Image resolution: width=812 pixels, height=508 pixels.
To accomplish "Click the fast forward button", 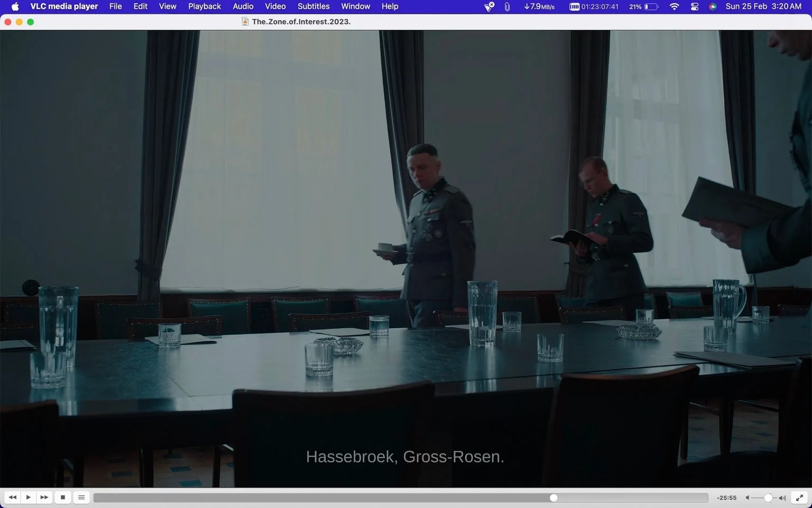I will point(44,497).
